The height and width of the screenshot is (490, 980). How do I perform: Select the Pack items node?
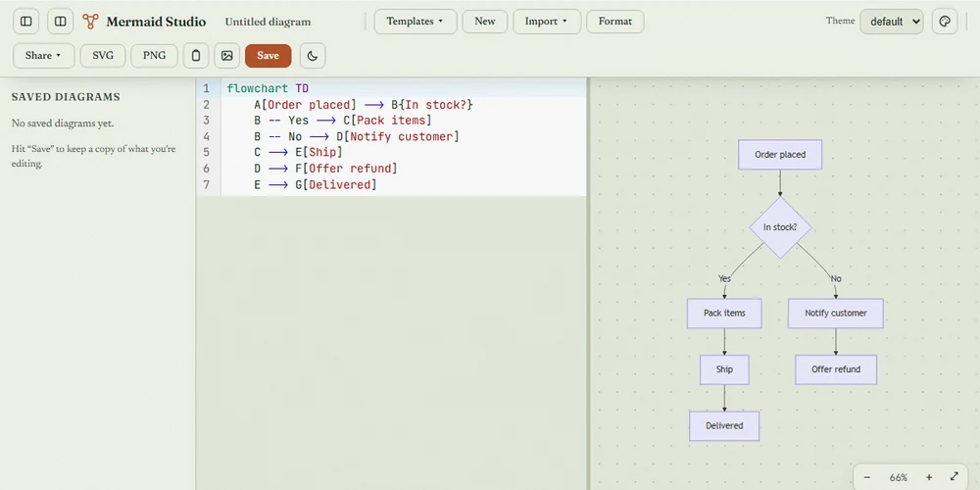[724, 314]
